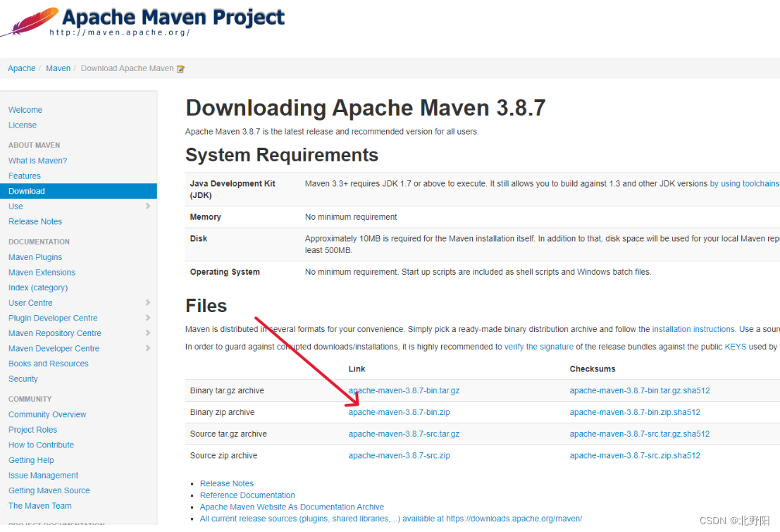Expand the Use sidebar section

coord(16,206)
